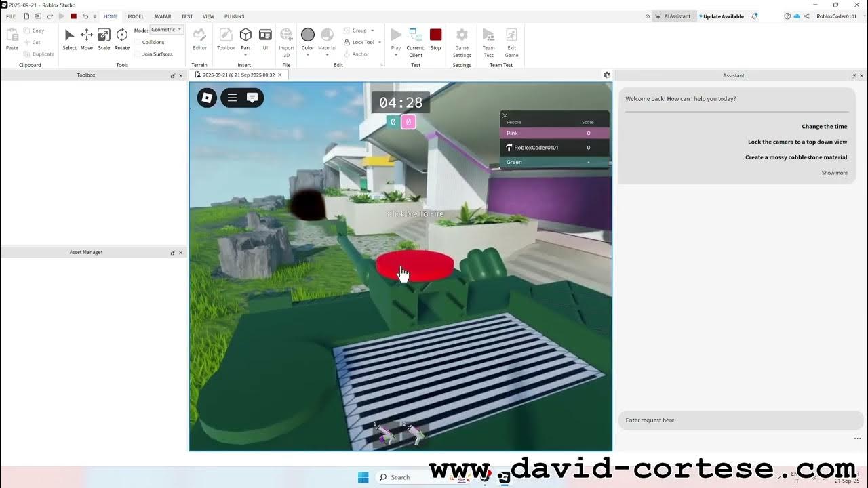Click the undo arrow in quick access bar
Image resolution: width=868 pixels, height=488 pixels.
tap(85, 16)
